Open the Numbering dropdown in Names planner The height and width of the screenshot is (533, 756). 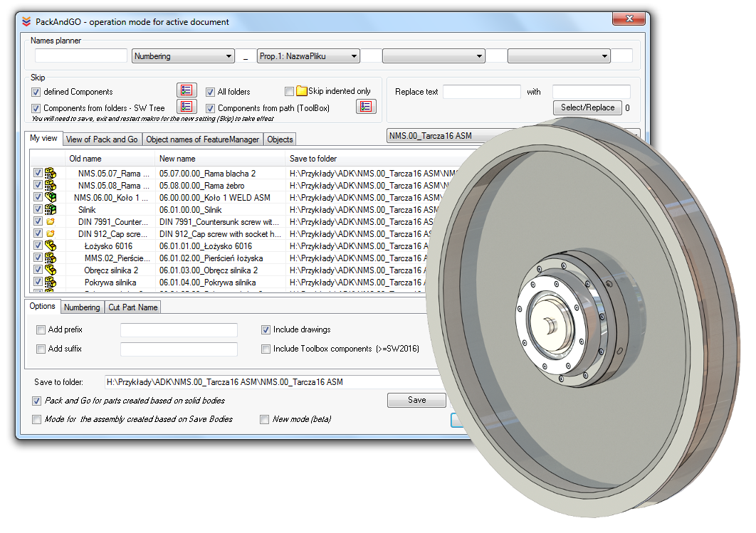183,56
